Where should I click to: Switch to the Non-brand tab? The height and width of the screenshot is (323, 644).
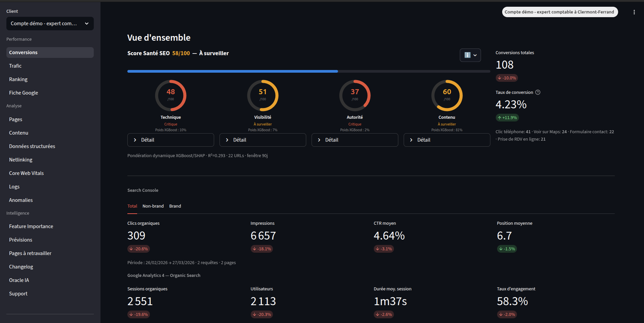click(x=153, y=206)
